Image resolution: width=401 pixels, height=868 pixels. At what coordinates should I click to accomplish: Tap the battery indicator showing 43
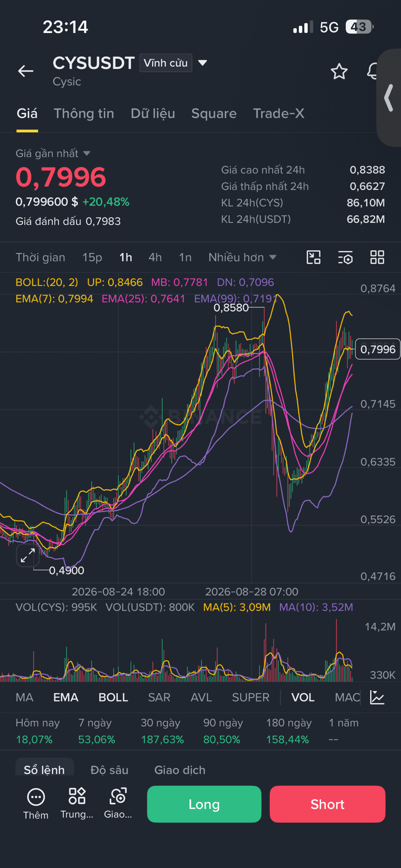pyautogui.click(x=359, y=27)
